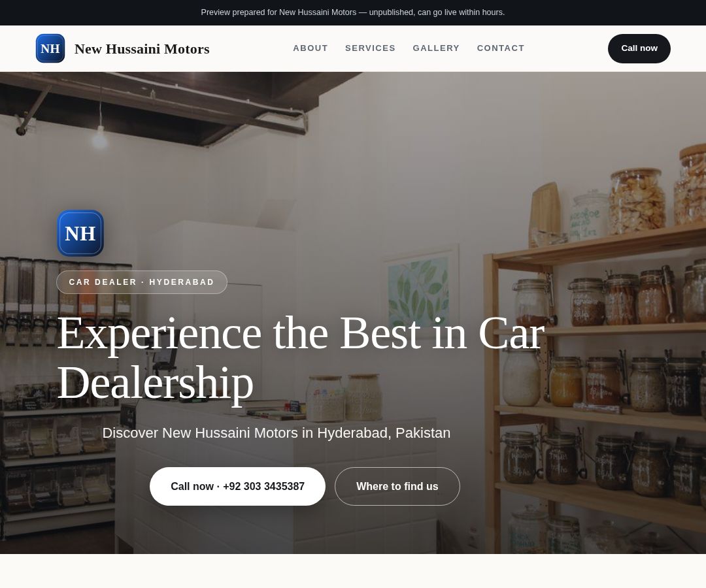Go to the Services section

point(370,48)
